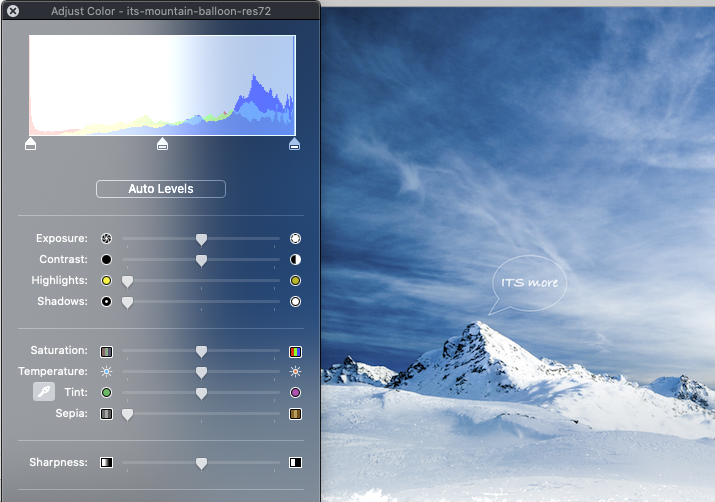
Task: Close the Adjust Color panel
Action: coord(11,9)
